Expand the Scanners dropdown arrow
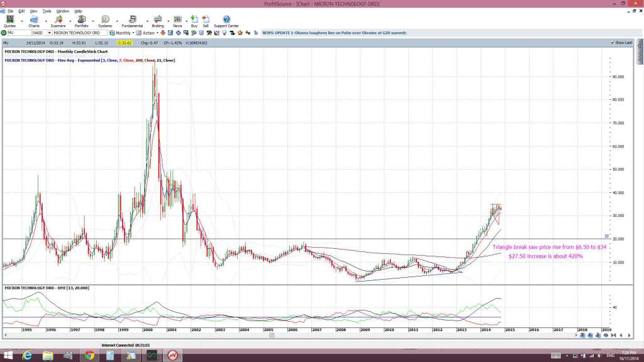Image resolution: width=644 pixels, height=362 pixels. (x=70, y=21)
